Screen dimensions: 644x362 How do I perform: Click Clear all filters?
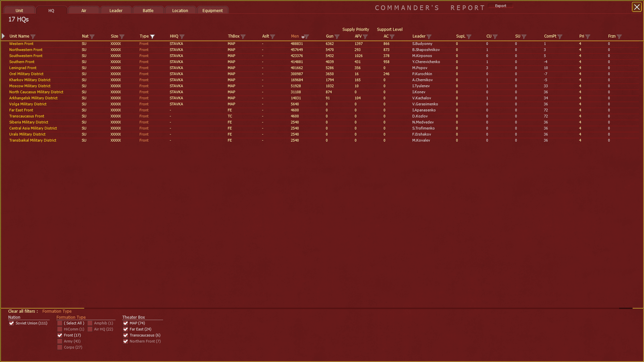point(23,311)
